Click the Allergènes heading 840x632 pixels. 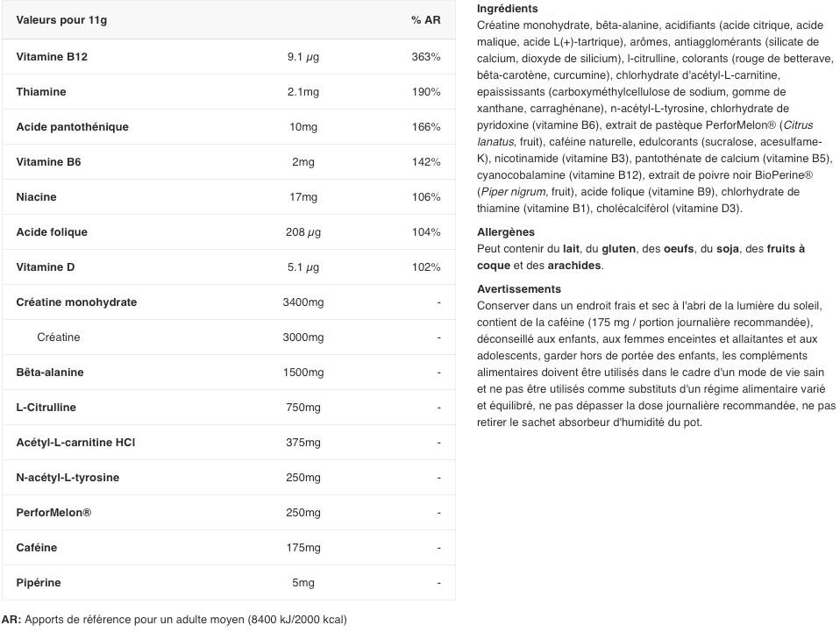(506, 232)
